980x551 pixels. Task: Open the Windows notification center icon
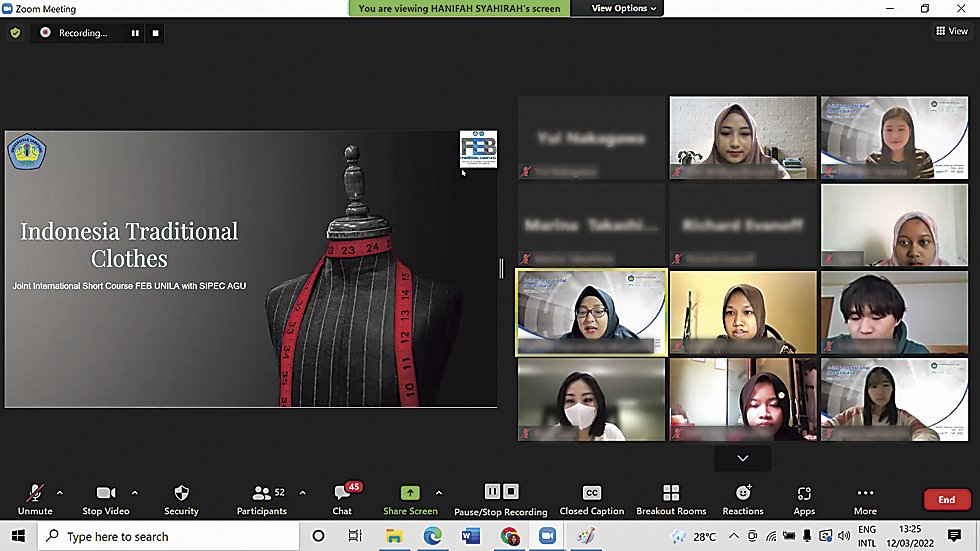[x=954, y=535]
